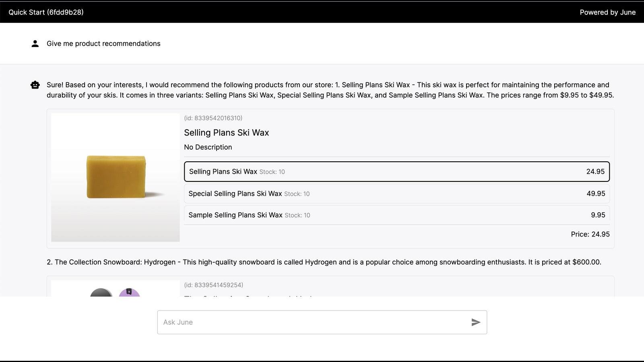Click the Give me product recommendations message
This screenshot has height=362, width=644.
[103, 43]
